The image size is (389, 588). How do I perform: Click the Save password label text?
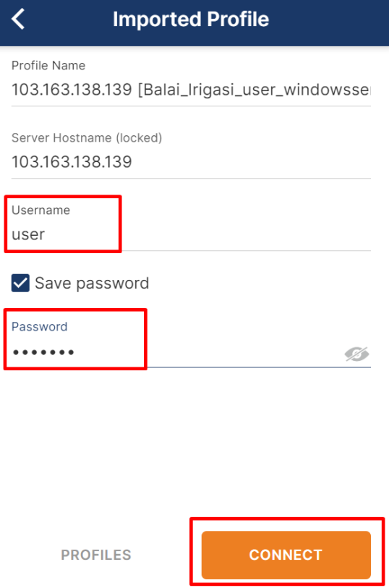pyautogui.click(x=92, y=283)
